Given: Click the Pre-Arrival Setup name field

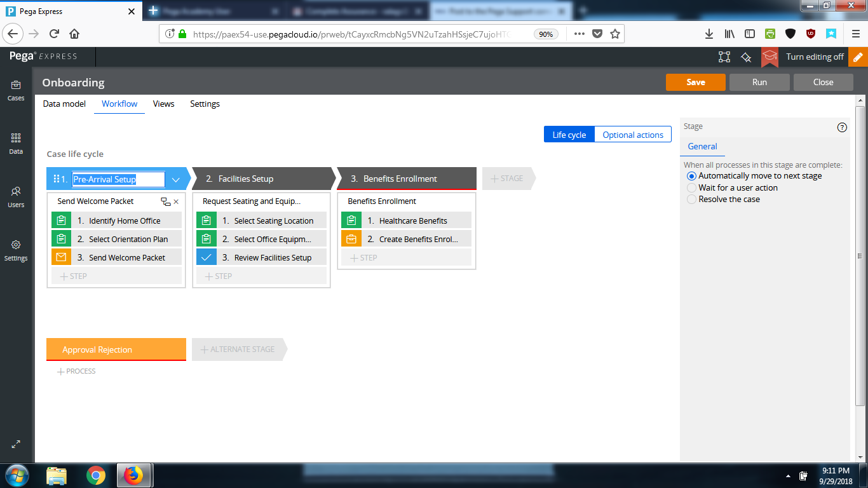Looking at the screenshot, I should (x=118, y=180).
